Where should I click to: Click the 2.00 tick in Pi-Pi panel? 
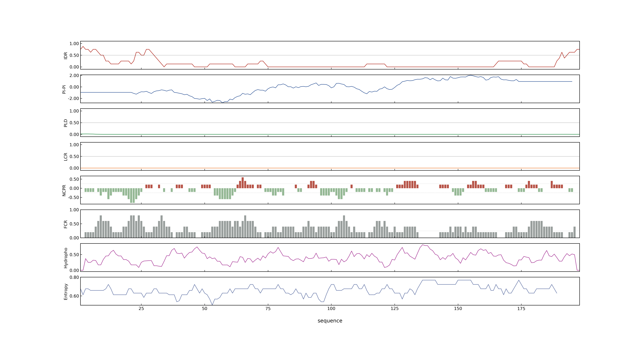(74, 75)
